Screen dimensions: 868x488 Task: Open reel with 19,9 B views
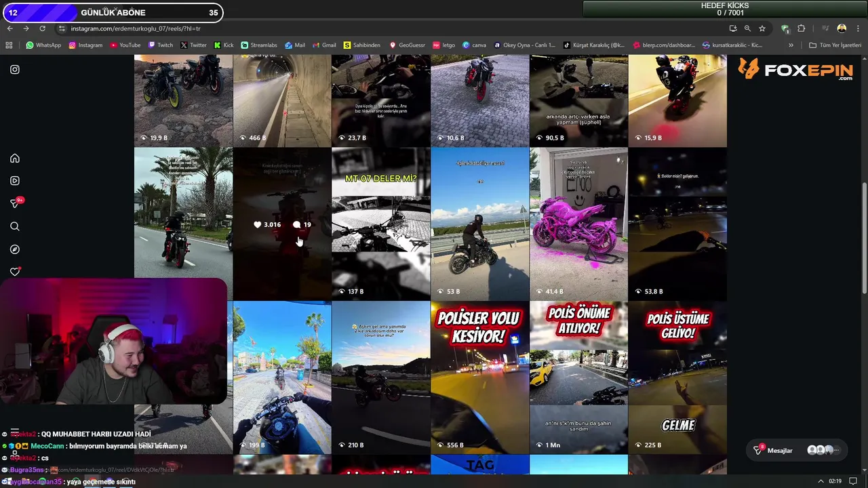(183, 102)
